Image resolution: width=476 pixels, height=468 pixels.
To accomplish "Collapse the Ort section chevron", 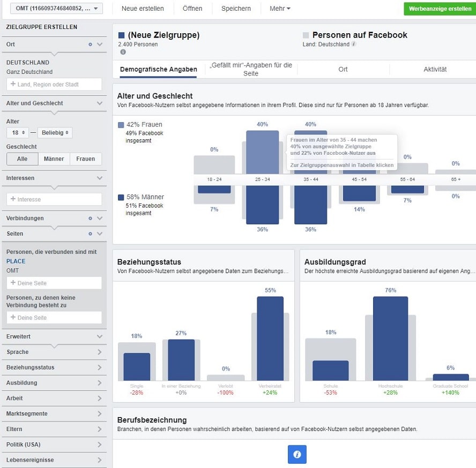I will 100,44.
